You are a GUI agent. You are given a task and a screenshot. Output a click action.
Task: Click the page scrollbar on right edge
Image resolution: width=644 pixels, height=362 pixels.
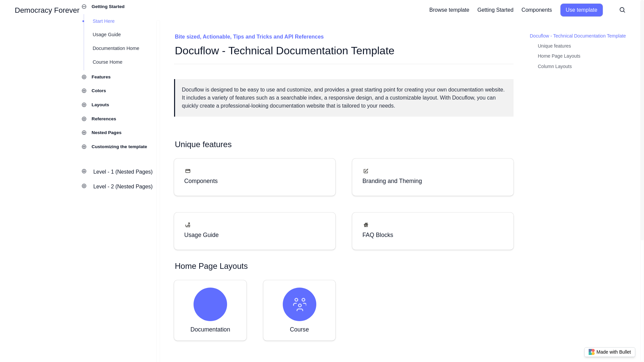click(x=642, y=120)
